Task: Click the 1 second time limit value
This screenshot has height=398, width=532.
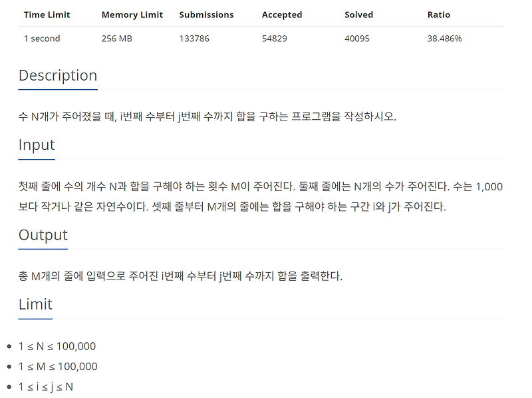Action: [x=42, y=39]
